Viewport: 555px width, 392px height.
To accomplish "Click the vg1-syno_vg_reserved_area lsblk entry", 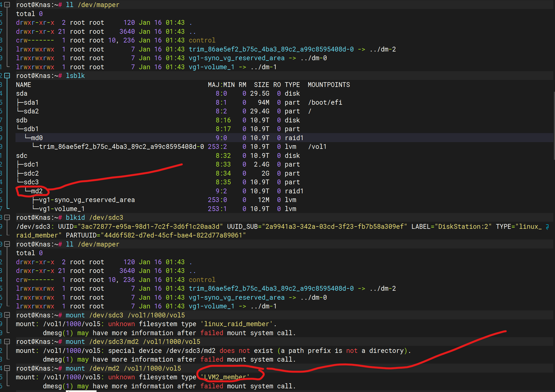I will point(87,200).
